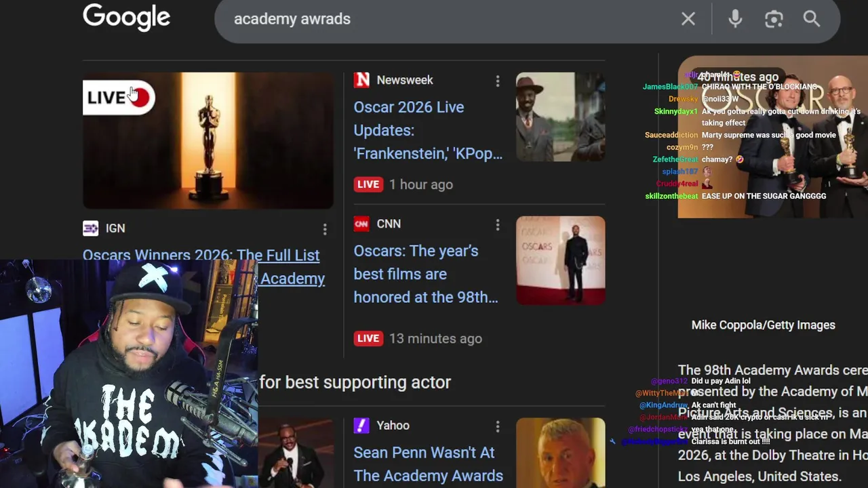The width and height of the screenshot is (868, 488).
Task: Click 'for best supporting actor' text
Action: [355, 382]
